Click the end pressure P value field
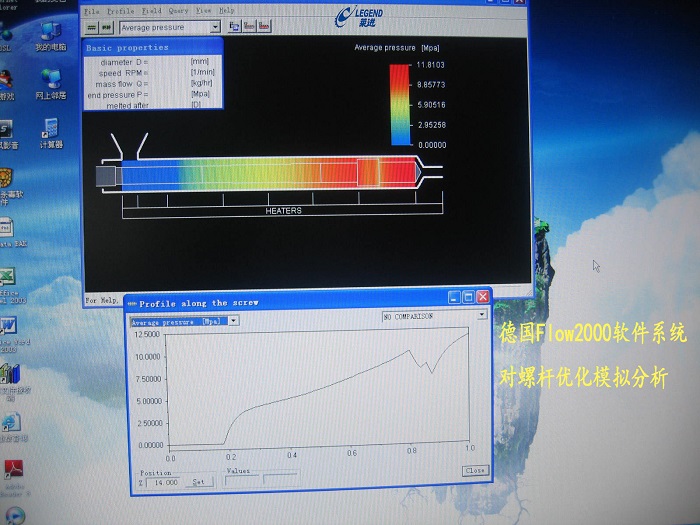The image size is (700, 525). click(x=169, y=95)
